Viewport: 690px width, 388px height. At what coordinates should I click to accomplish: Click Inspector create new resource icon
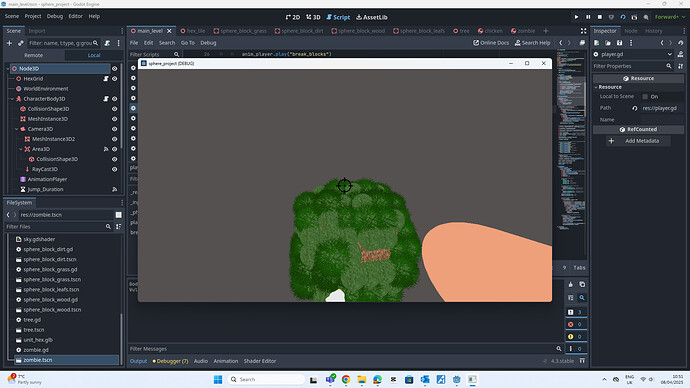tap(597, 43)
